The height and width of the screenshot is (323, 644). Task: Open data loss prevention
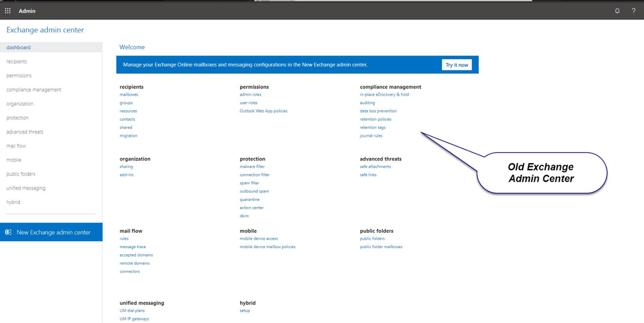click(378, 111)
